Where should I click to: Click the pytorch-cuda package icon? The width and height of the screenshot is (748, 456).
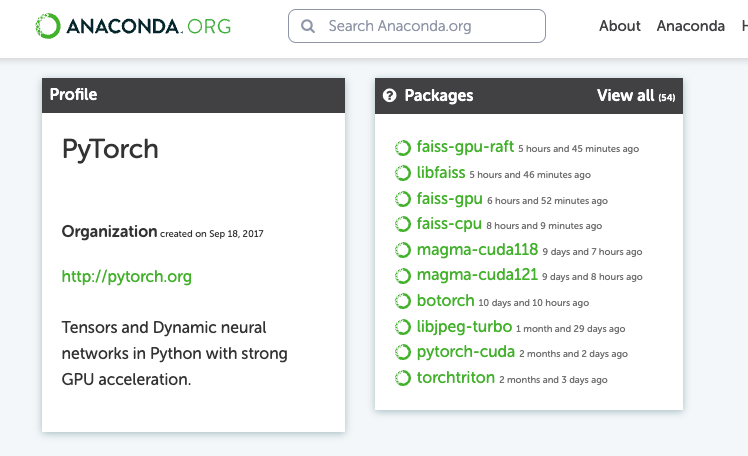coord(402,352)
